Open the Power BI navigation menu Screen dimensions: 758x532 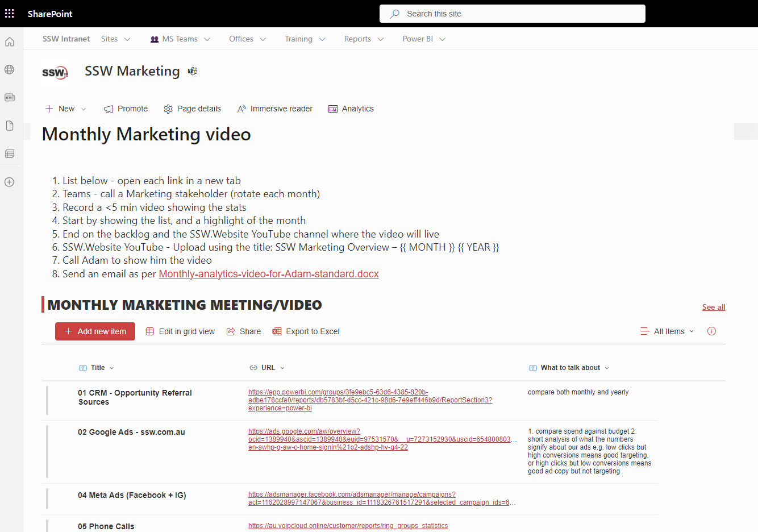[424, 39]
